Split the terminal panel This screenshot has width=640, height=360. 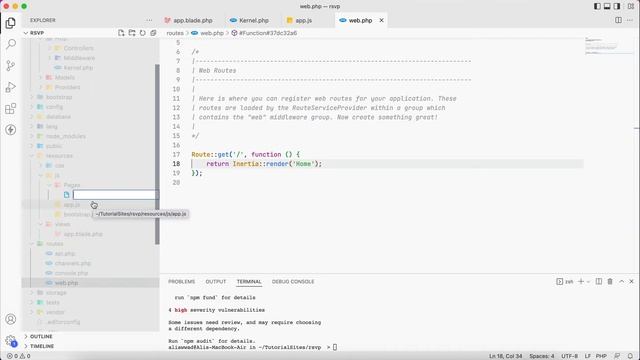coord(599,281)
